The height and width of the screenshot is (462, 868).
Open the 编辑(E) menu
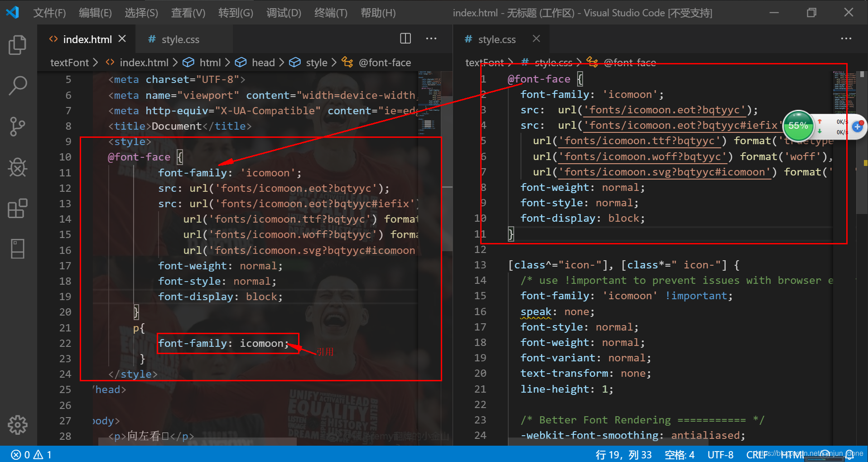95,13
